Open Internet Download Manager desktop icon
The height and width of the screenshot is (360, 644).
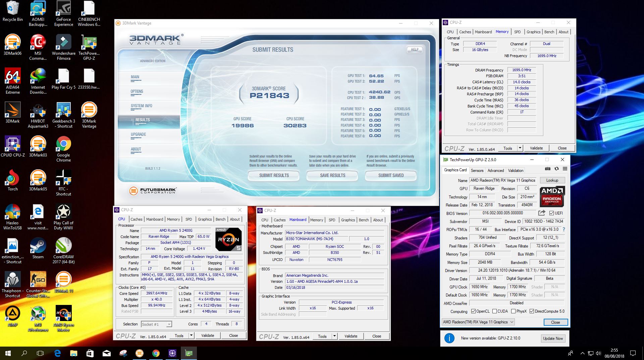tap(38, 81)
